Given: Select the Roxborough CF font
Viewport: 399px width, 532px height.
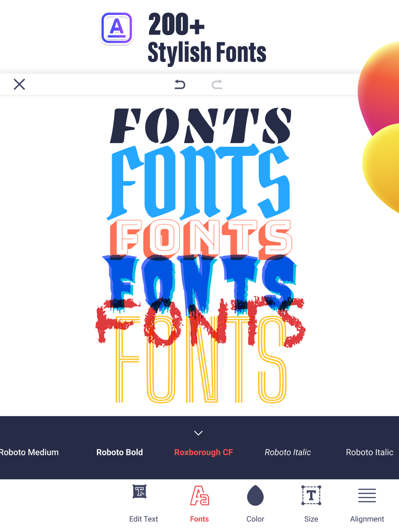Looking at the screenshot, I should pos(203,452).
